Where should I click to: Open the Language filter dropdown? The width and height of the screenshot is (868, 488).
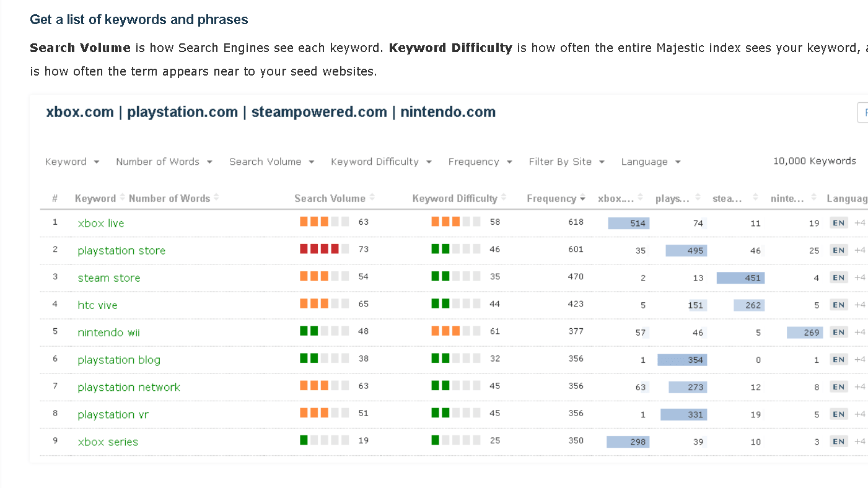pyautogui.click(x=650, y=162)
